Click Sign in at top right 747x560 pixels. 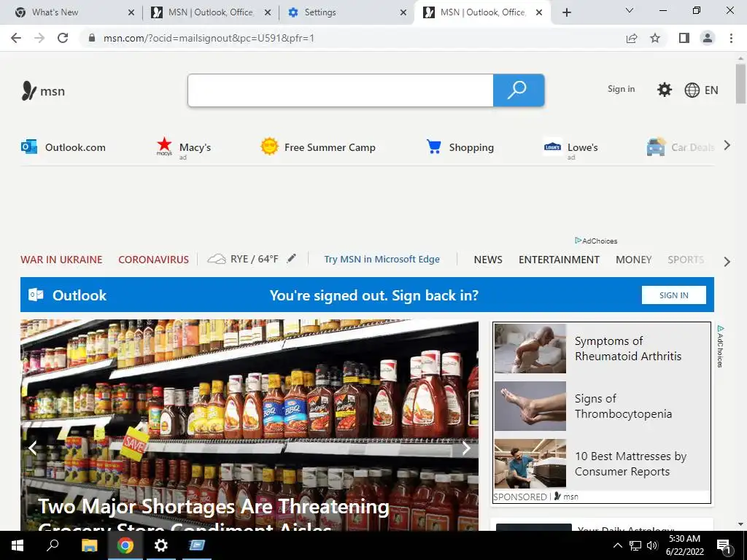click(621, 88)
